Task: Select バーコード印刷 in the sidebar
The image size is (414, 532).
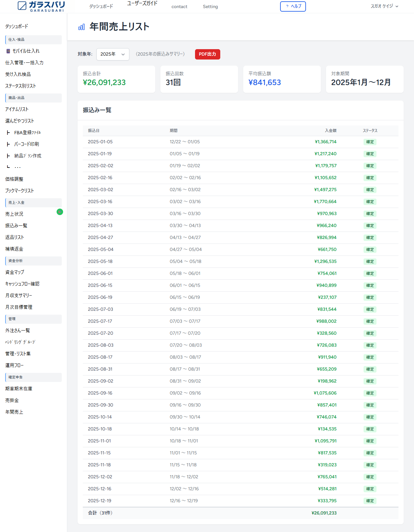Action: (x=27, y=144)
